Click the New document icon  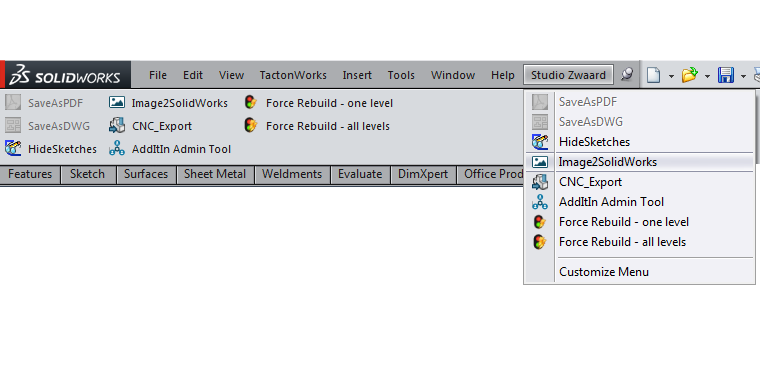[x=653, y=75]
